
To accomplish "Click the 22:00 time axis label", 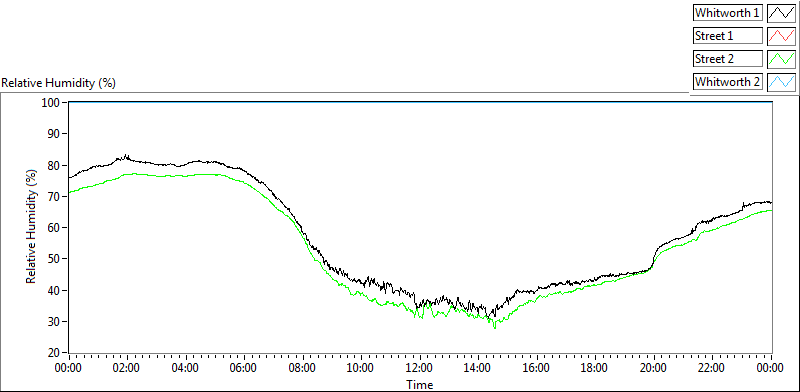I will coord(712,368).
